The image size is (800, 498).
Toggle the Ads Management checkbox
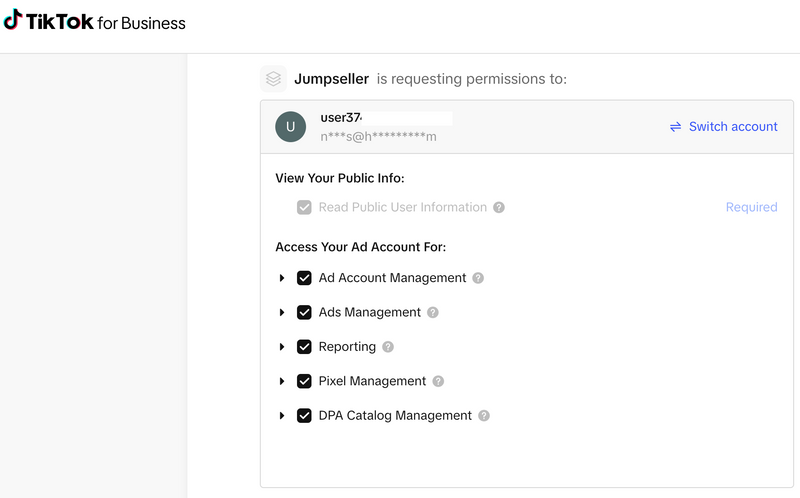click(304, 313)
